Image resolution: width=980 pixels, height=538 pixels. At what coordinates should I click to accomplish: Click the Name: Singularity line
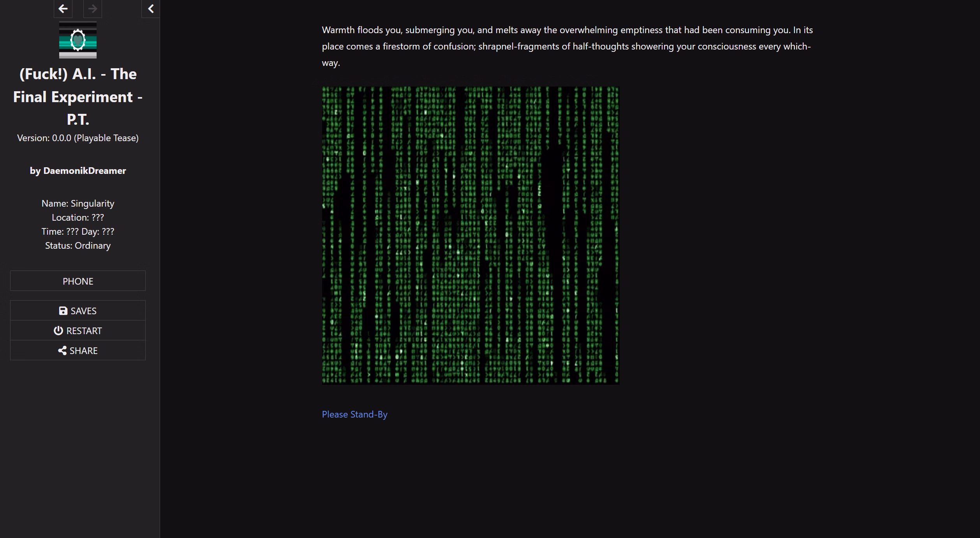coord(78,204)
